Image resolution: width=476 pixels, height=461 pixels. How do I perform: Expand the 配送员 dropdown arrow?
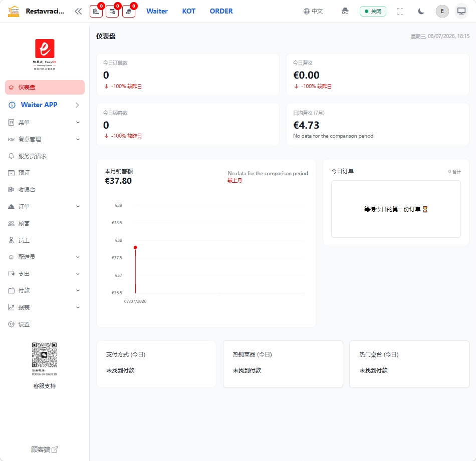[78, 257]
